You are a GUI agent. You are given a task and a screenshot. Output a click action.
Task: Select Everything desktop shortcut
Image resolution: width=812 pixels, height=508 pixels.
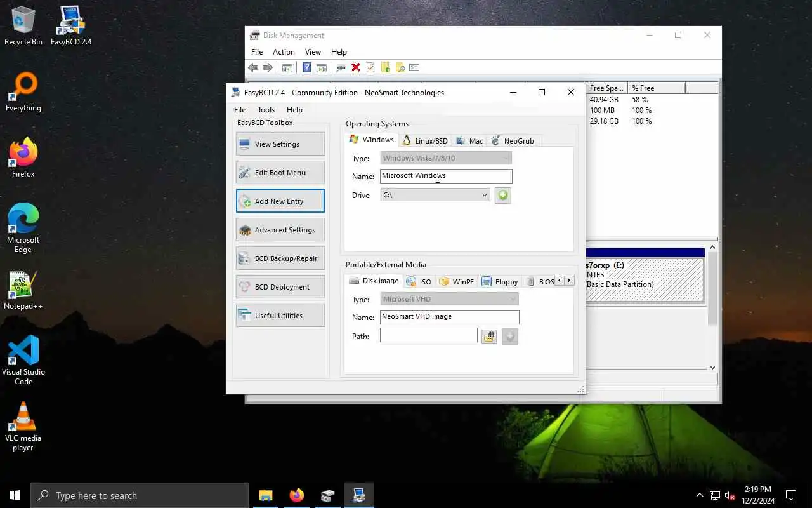(23, 93)
